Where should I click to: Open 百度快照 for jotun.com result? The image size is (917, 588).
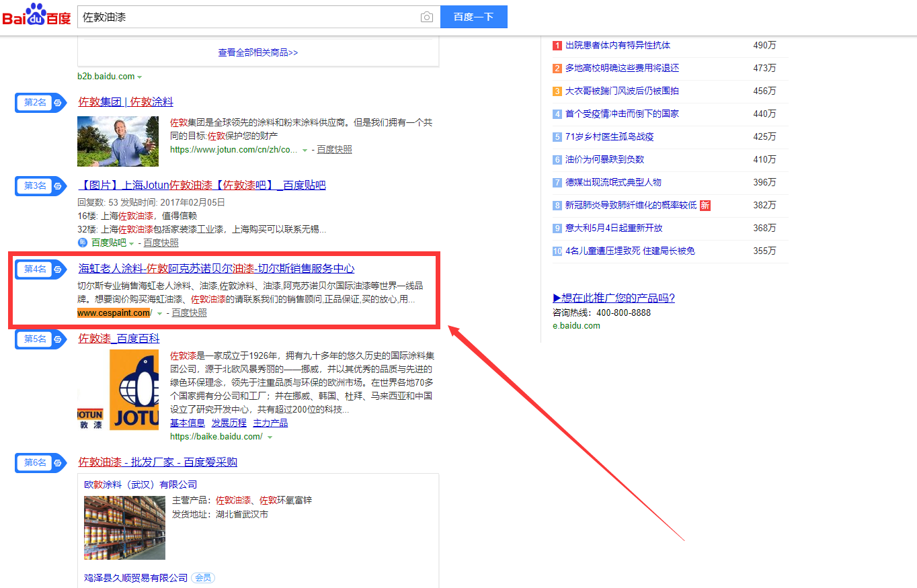[x=334, y=150]
